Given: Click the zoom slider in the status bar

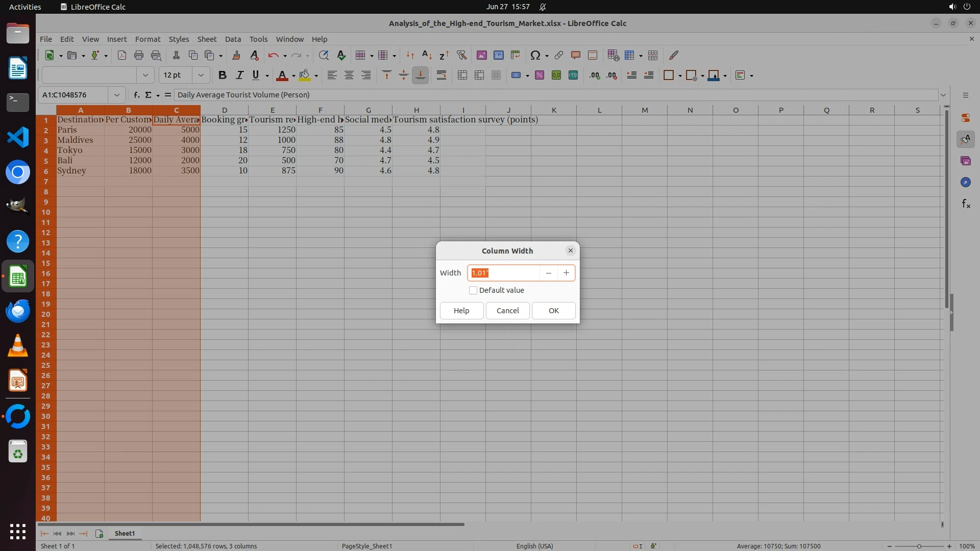Looking at the screenshot, I should [x=919, y=546].
